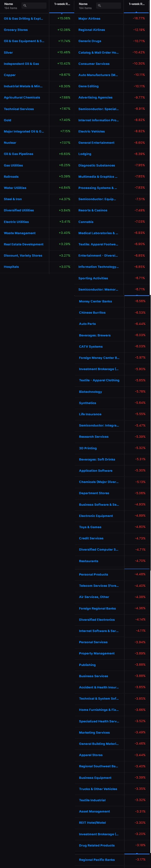Image resolution: width=151 pixels, height=868 pixels.
Task: Click the left Name column header
Action: 8,4
